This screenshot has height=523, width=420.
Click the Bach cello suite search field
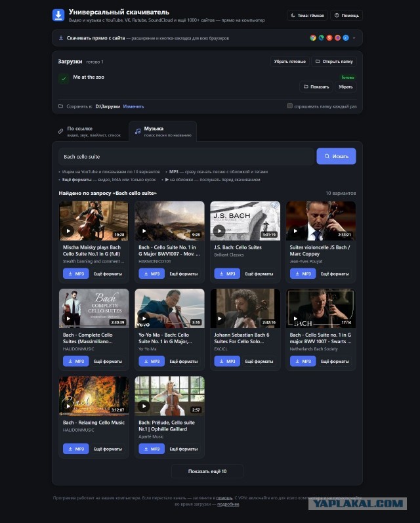tap(186, 156)
